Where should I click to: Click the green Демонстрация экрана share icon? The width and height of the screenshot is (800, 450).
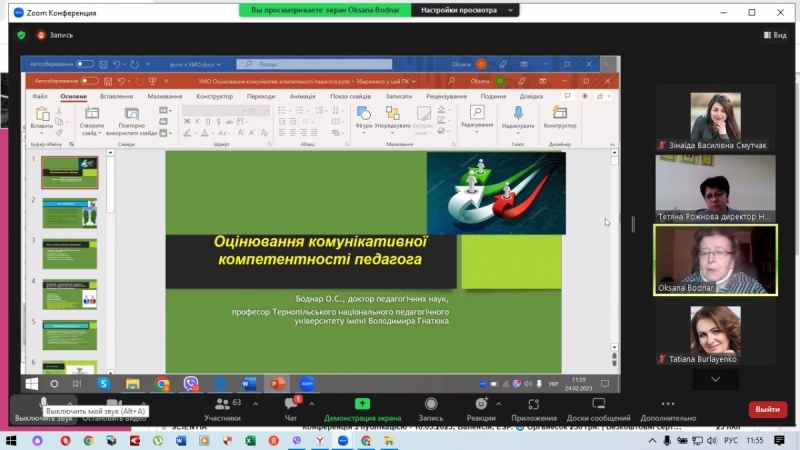[x=362, y=403]
